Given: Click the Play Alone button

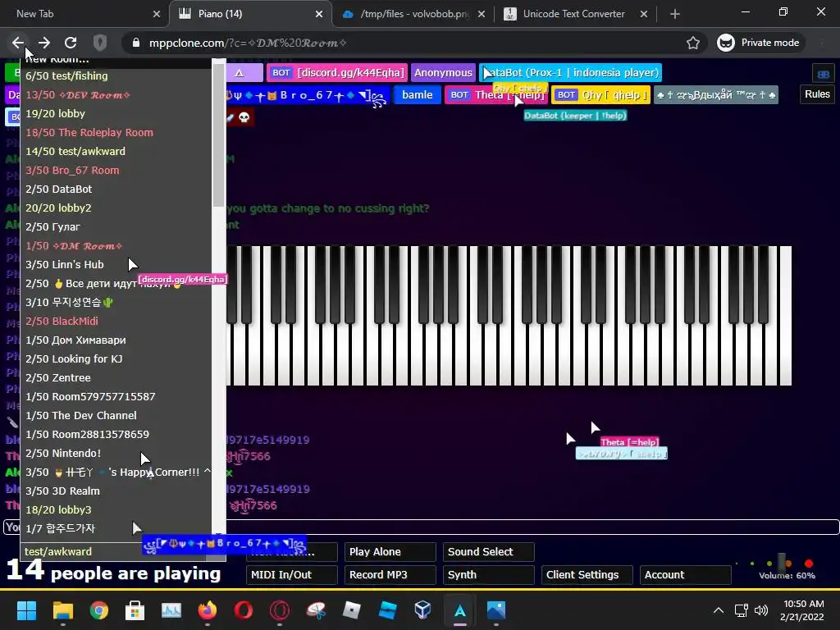Looking at the screenshot, I should 390,552.
